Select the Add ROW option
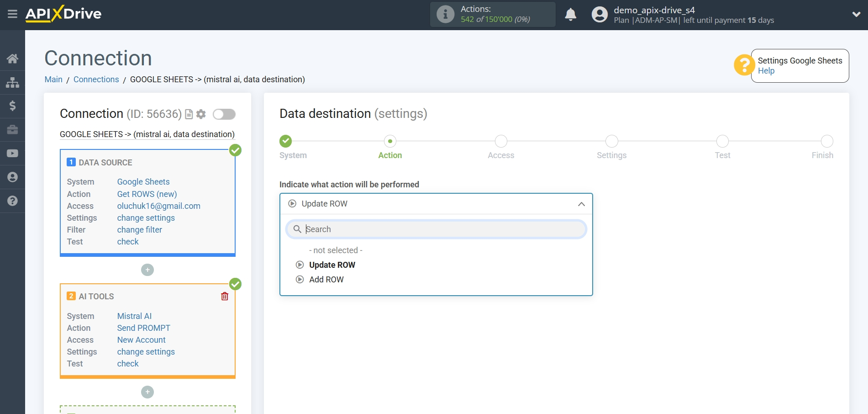The height and width of the screenshot is (414, 868). (x=326, y=280)
